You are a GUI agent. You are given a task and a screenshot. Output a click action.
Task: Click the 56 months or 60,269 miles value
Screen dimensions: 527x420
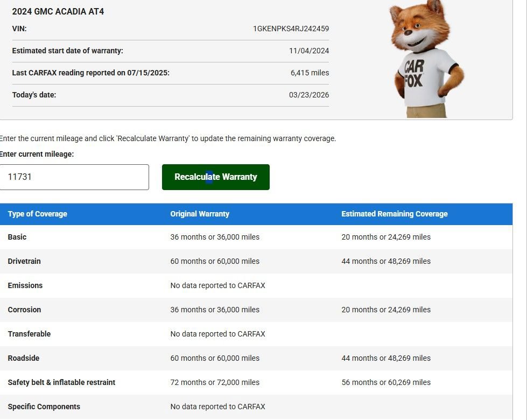coord(386,382)
